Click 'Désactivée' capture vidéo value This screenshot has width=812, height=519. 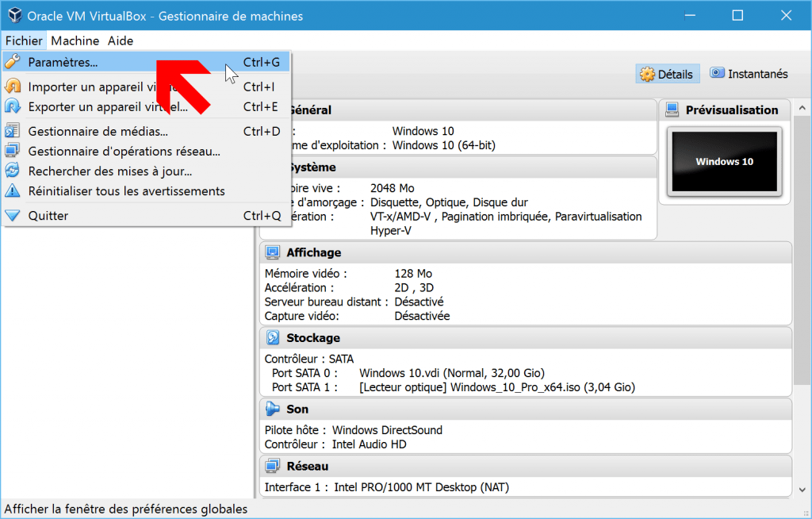[422, 316]
